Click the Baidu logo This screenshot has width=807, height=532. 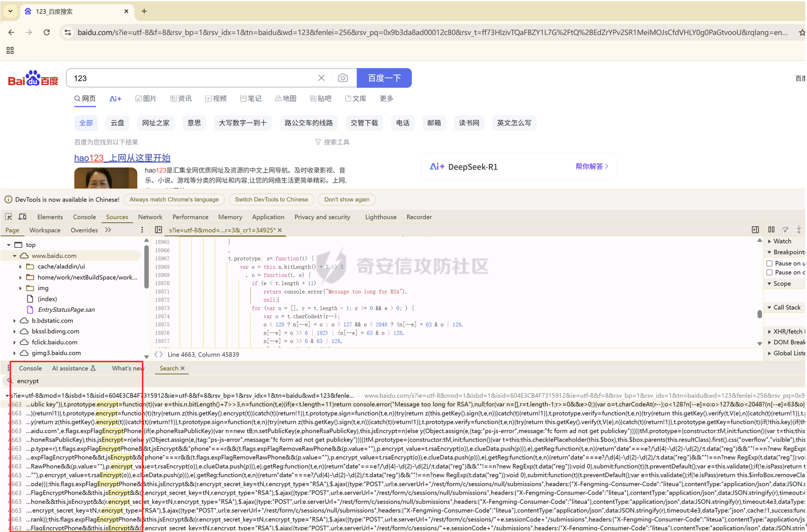(33, 78)
